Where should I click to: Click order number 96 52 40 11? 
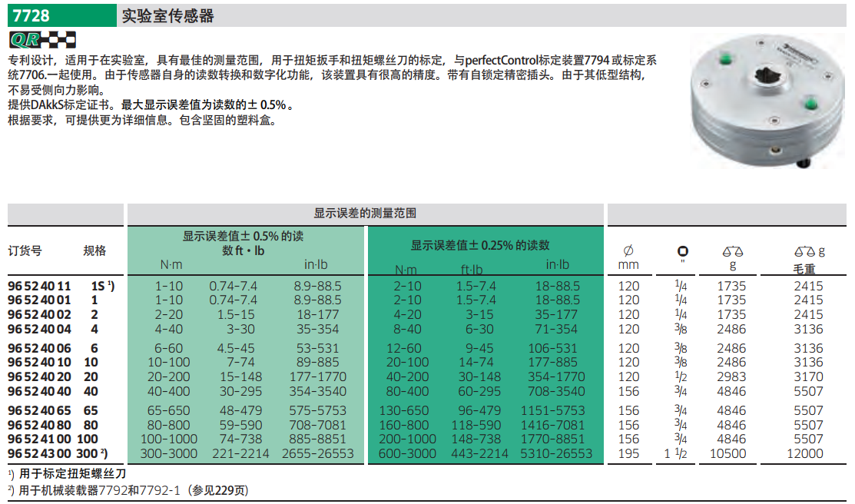38,286
